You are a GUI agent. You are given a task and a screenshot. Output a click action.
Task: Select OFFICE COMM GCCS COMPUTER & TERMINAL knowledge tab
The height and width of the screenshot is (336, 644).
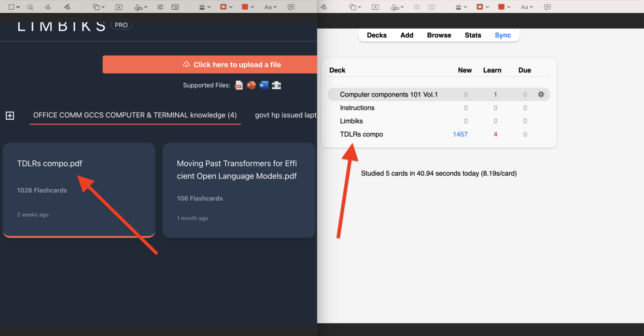[135, 115]
